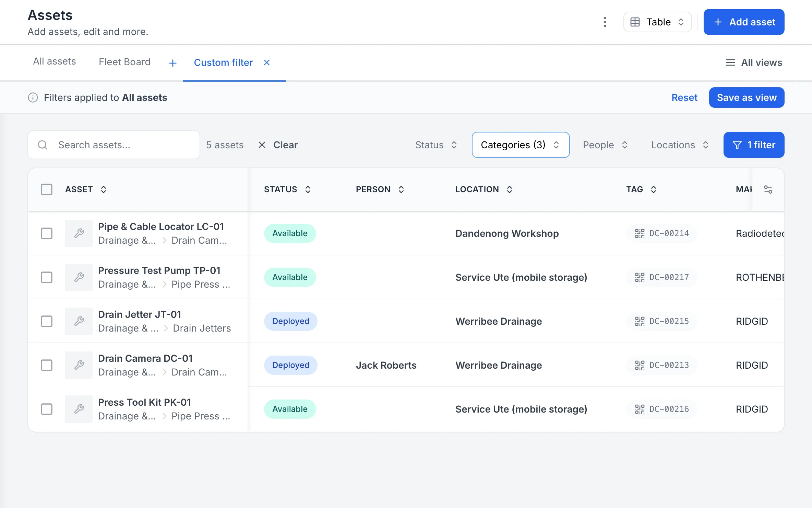Click the wrench icon for Drain Jetter JT-01
The height and width of the screenshot is (508, 812).
click(79, 321)
